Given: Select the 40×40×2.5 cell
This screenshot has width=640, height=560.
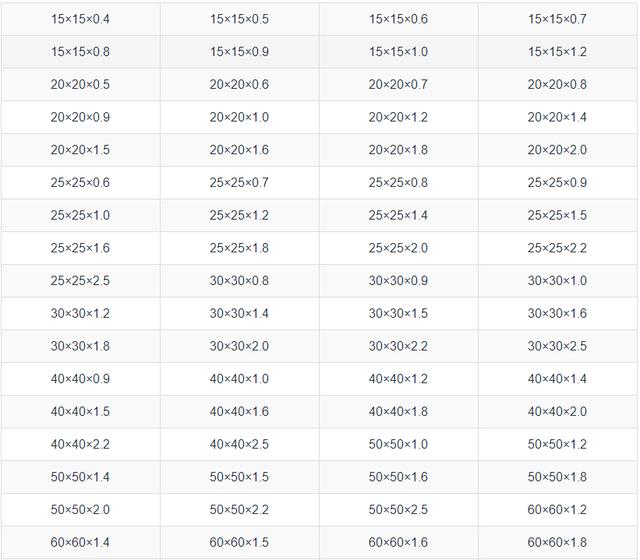Looking at the screenshot, I should (x=239, y=444).
